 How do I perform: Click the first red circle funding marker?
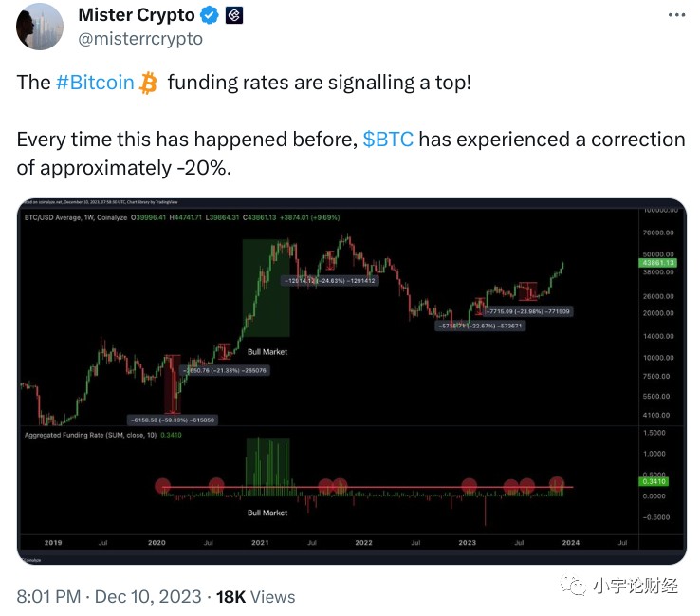pos(162,486)
